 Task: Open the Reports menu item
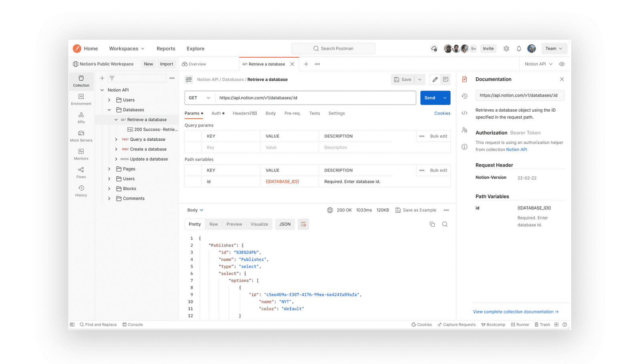[x=166, y=48]
